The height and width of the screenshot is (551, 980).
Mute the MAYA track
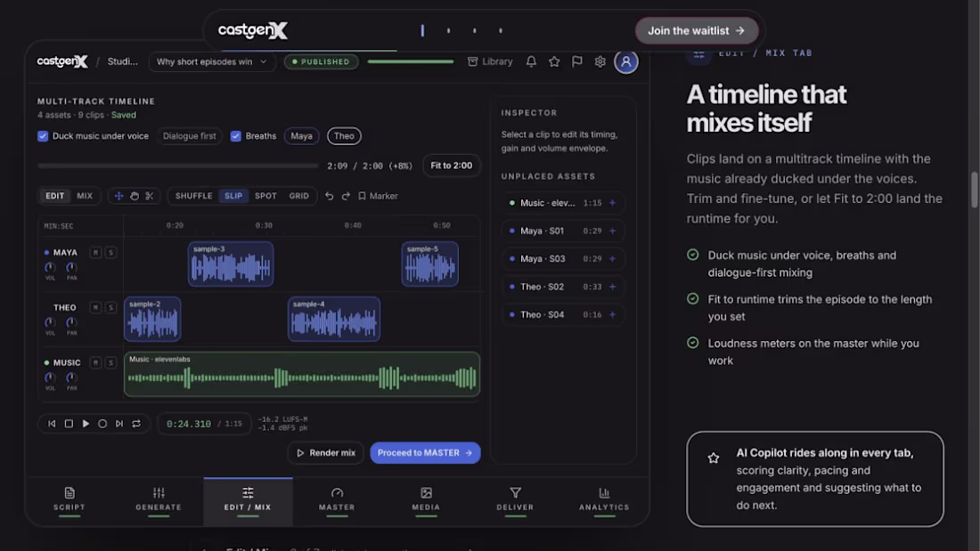pos(95,253)
